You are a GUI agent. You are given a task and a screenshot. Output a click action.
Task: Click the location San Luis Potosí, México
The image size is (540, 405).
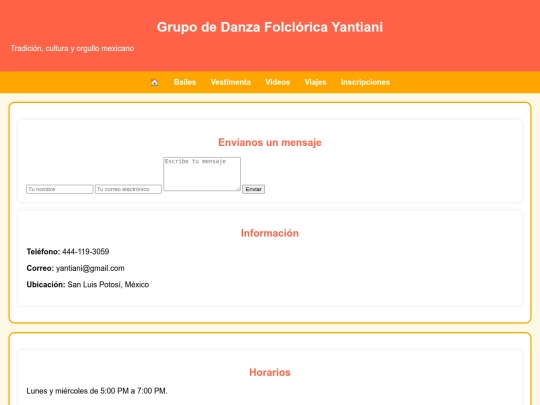coord(108,285)
